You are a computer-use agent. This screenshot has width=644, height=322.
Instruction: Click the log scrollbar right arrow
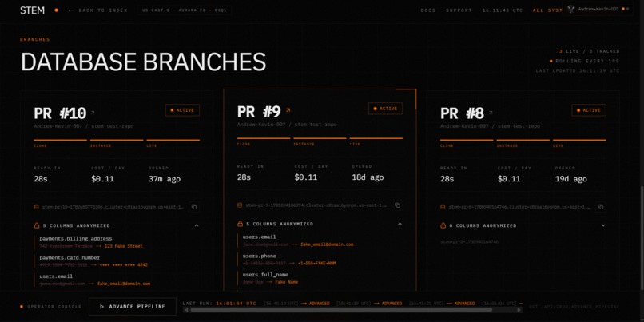click(x=519, y=310)
